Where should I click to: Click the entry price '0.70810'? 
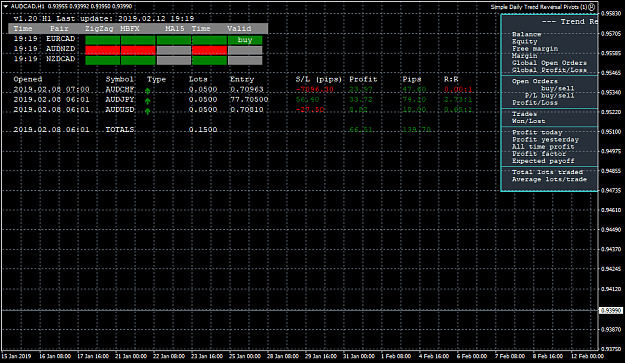[x=247, y=109]
